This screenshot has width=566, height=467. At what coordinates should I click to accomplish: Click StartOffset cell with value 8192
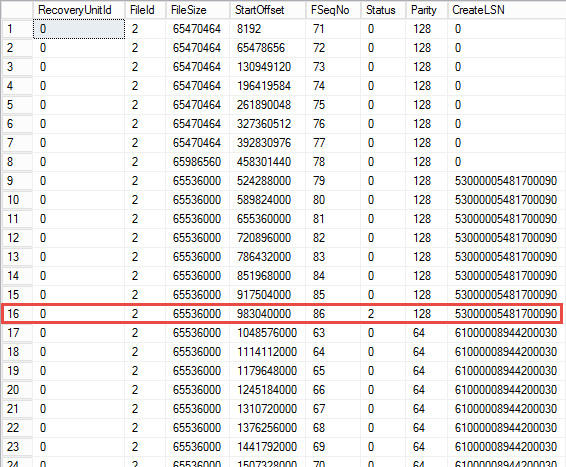[268, 29]
